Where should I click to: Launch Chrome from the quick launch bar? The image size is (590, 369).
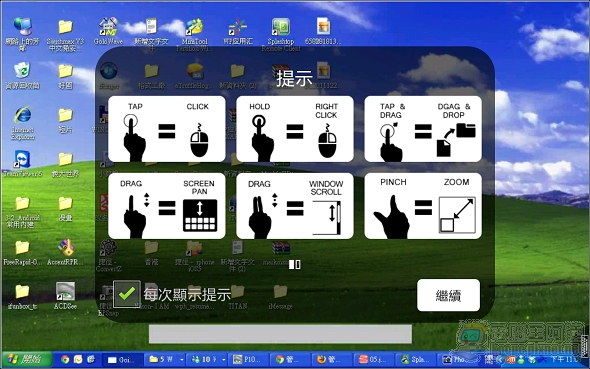pos(65,360)
